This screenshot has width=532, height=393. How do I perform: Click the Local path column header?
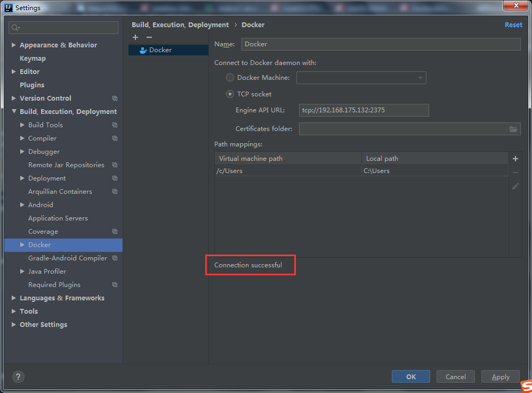click(435, 159)
